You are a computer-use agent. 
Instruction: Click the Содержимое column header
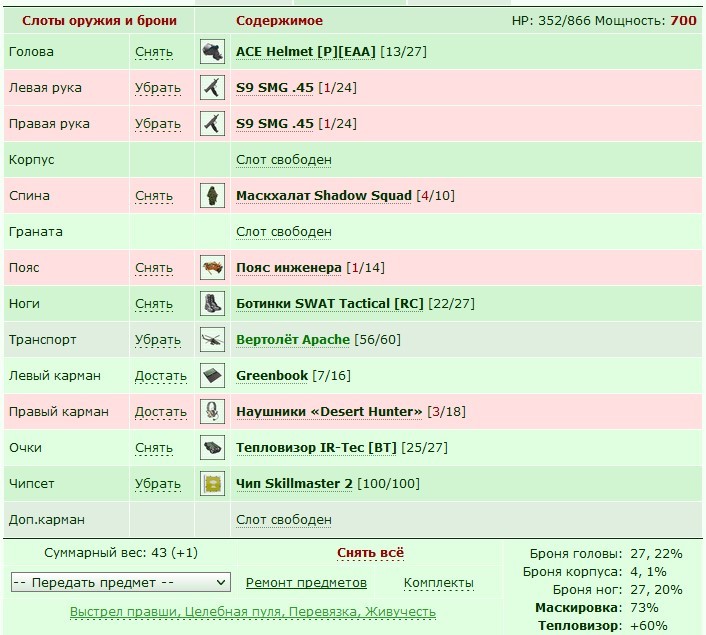coord(279,21)
